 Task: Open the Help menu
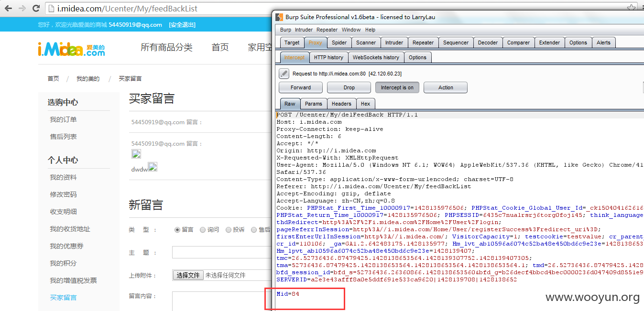[371, 30]
